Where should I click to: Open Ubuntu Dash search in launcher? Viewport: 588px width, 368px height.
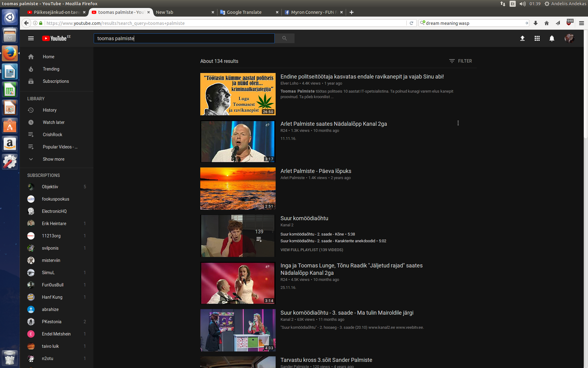point(10,17)
